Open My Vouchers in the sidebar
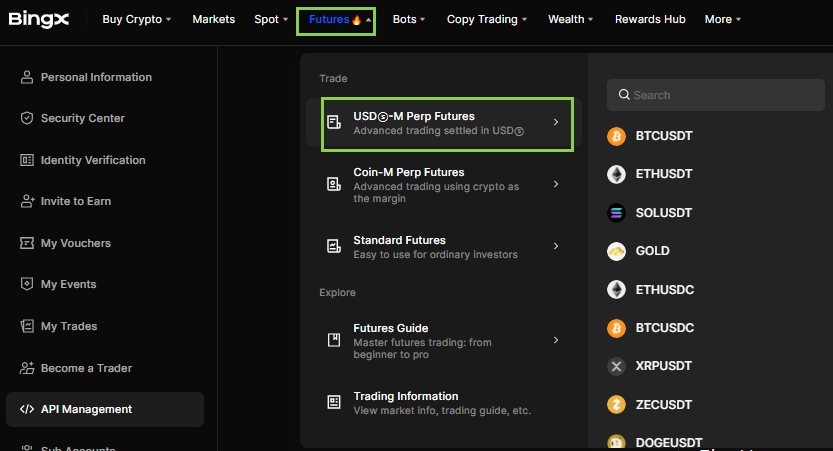The height and width of the screenshot is (451, 833). pos(76,243)
